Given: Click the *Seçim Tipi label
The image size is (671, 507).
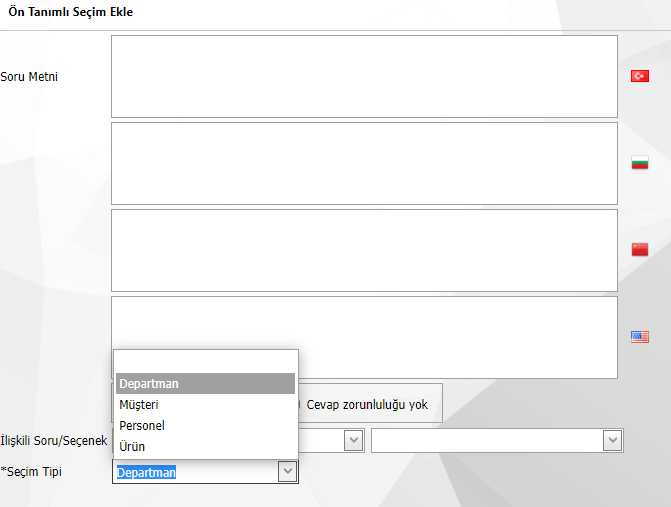Looking at the screenshot, I should (x=31, y=471).
